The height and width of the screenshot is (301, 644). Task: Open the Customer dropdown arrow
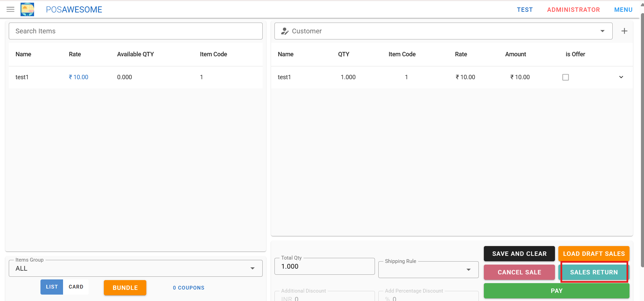pyautogui.click(x=603, y=31)
